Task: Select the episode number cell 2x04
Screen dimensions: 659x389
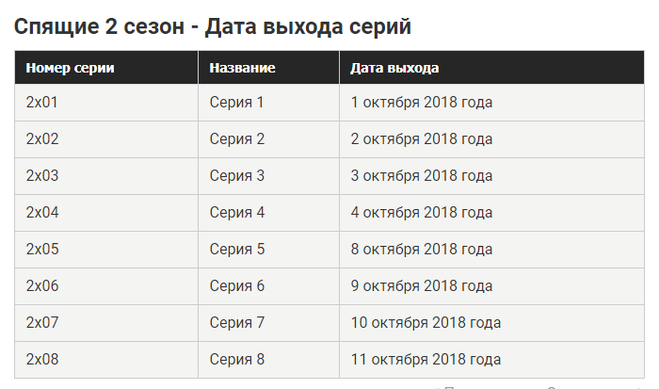Action: coord(106,213)
